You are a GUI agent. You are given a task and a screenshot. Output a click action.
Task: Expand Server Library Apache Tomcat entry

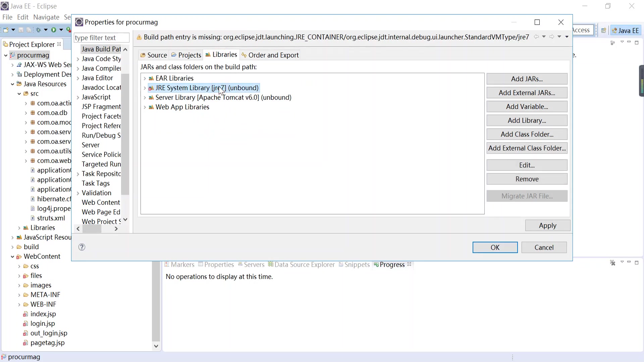point(145,98)
